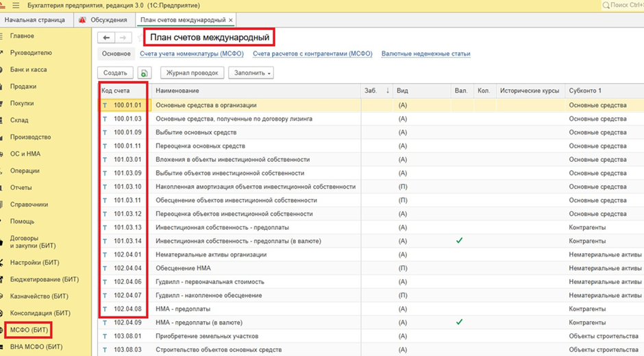The height and width of the screenshot is (356, 644).
Task: Open МСФО (БИТ) section in sidebar
Action: (x=30, y=330)
